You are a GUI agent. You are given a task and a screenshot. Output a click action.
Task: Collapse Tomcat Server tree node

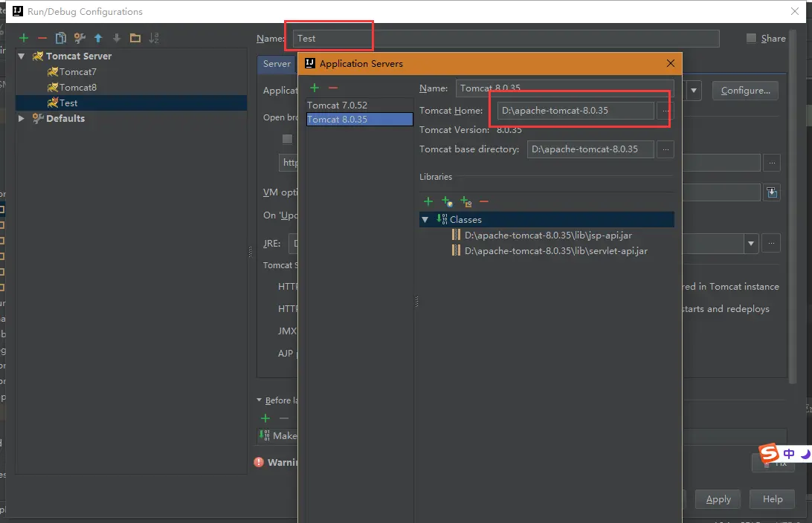point(22,56)
